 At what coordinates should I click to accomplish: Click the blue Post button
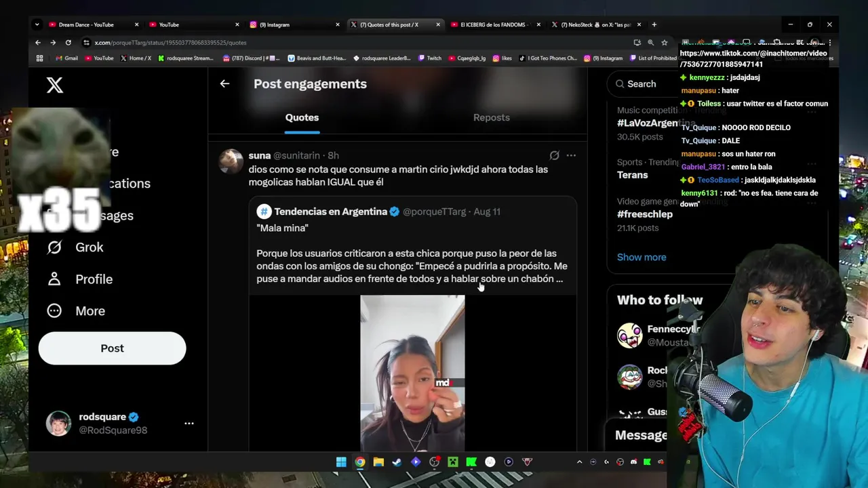112,348
